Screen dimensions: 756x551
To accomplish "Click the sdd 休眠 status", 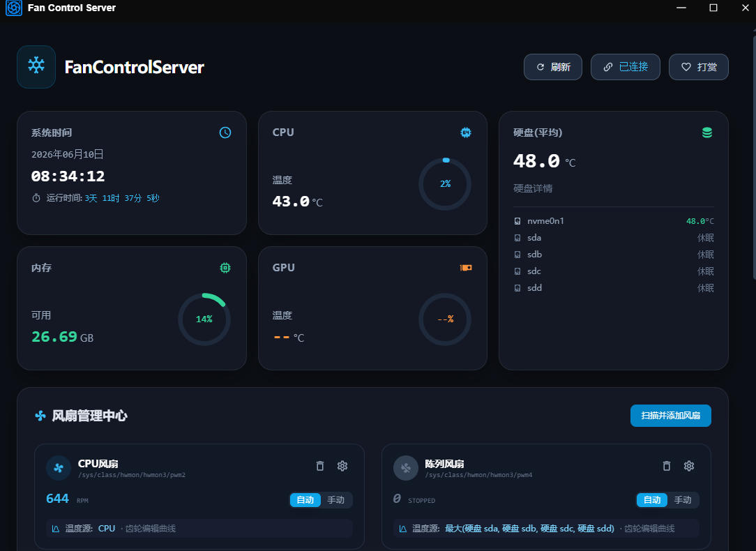I will pyautogui.click(x=705, y=288).
